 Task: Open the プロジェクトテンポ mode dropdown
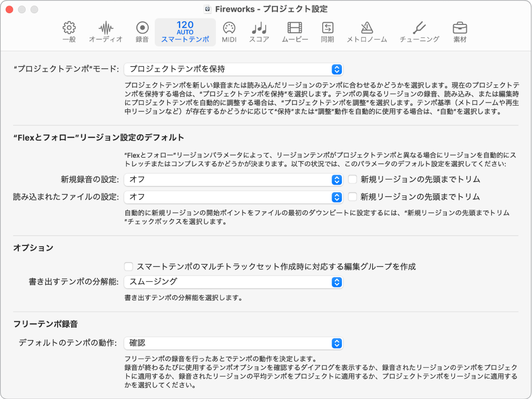(x=234, y=69)
